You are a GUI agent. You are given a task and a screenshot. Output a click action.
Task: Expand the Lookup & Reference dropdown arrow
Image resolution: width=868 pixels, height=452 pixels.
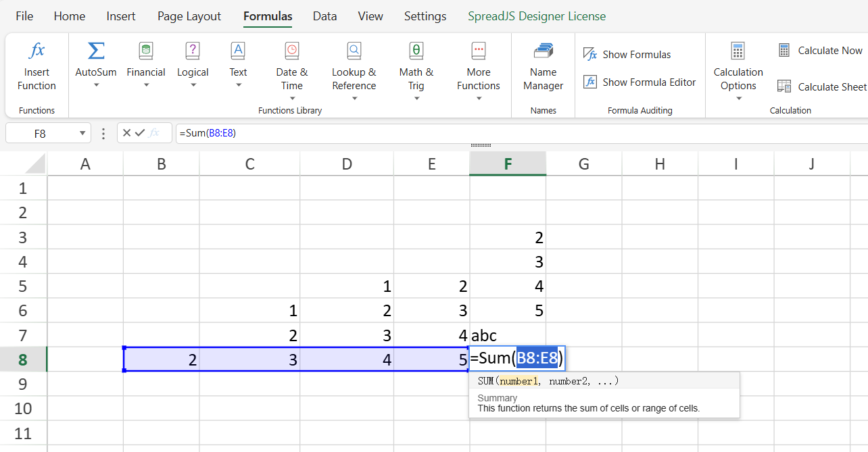point(354,99)
